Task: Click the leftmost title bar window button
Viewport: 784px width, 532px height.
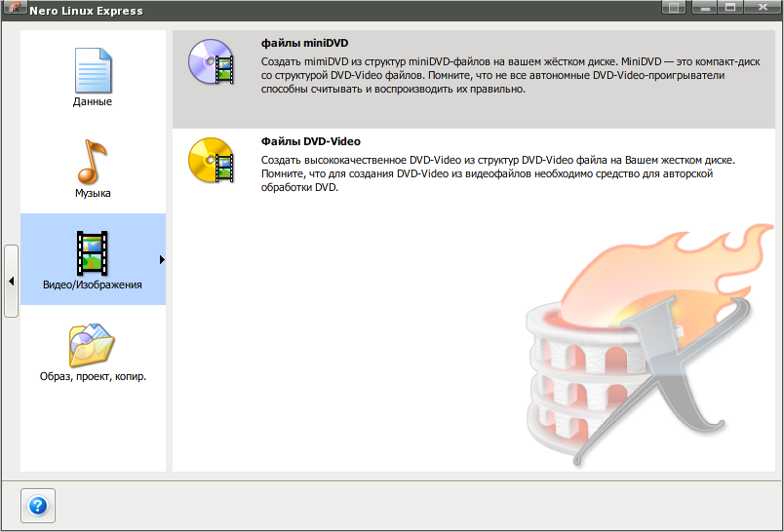Action: point(674,7)
